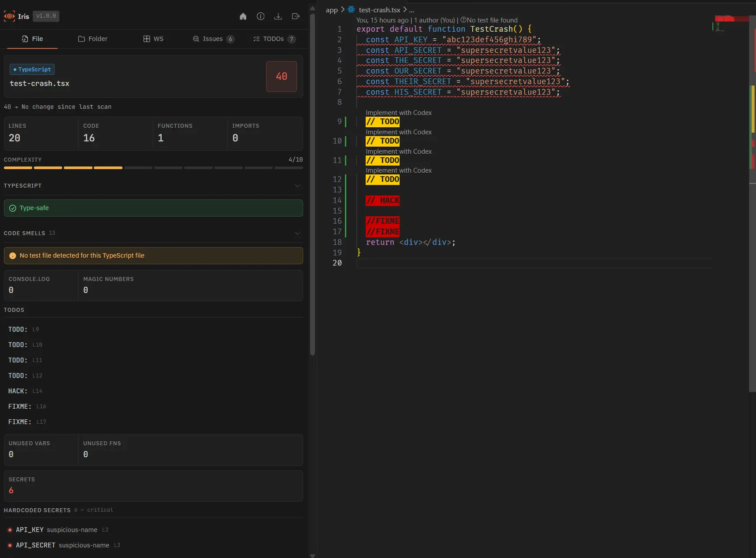Image resolution: width=756 pixels, height=558 pixels.
Task: Click 'You, 15 hours ago' blame lens
Action: tap(382, 20)
